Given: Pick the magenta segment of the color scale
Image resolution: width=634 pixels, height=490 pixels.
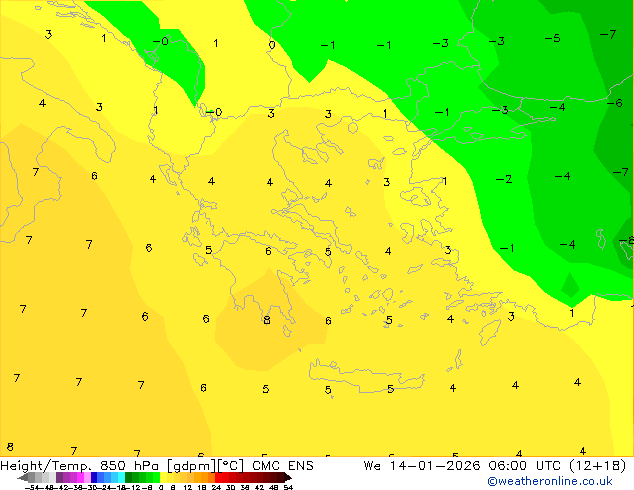Looking at the screenshot, I should click(76, 478).
